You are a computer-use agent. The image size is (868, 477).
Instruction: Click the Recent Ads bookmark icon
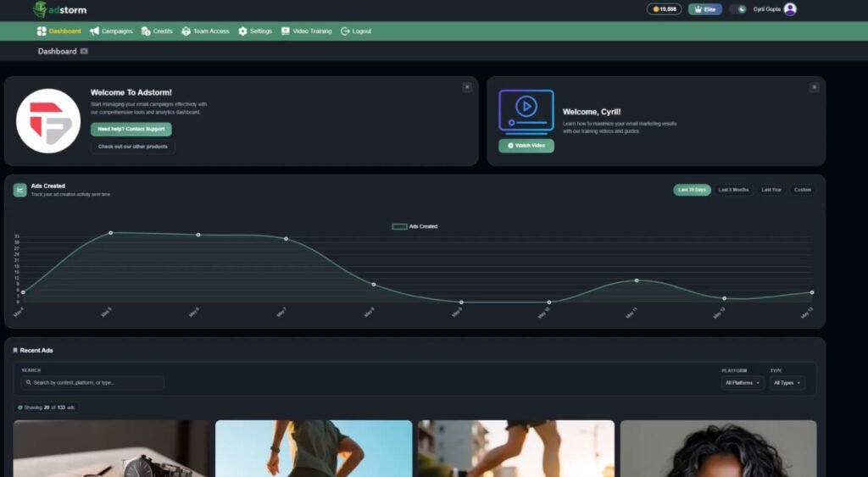tap(15, 350)
